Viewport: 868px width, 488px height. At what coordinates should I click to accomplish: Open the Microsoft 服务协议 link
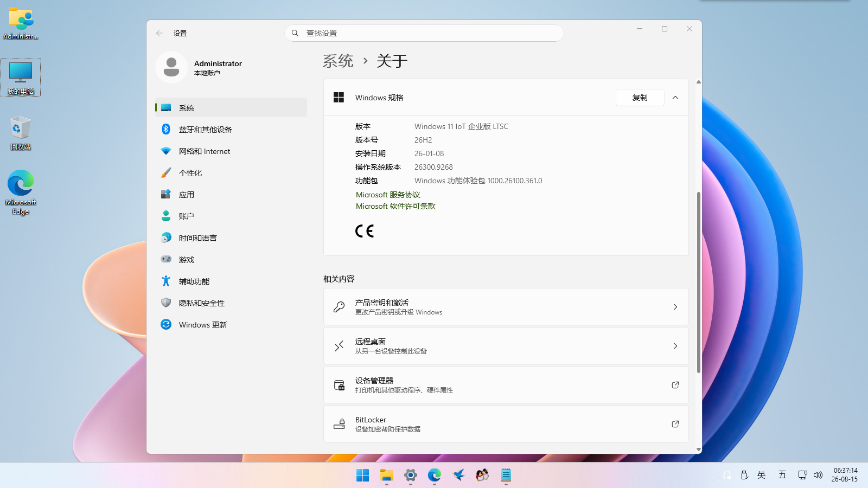(x=388, y=195)
